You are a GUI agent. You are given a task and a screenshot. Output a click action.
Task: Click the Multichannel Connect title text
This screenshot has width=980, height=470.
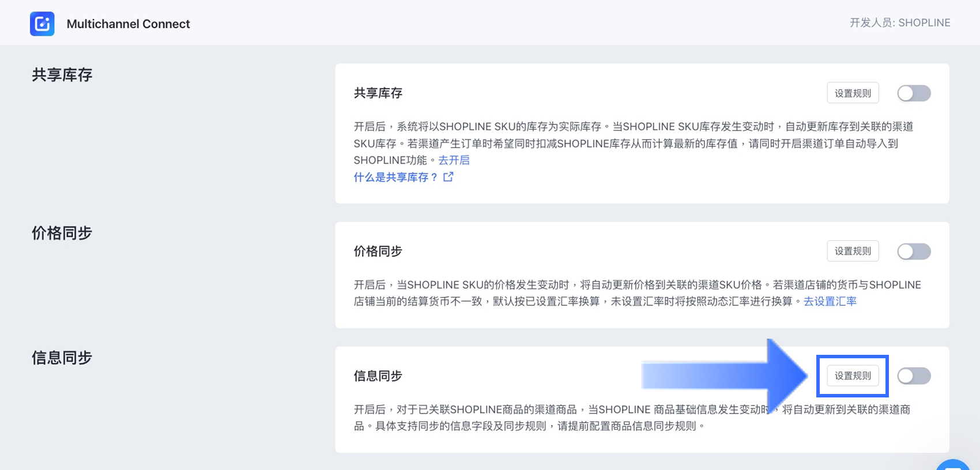click(128, 24)
